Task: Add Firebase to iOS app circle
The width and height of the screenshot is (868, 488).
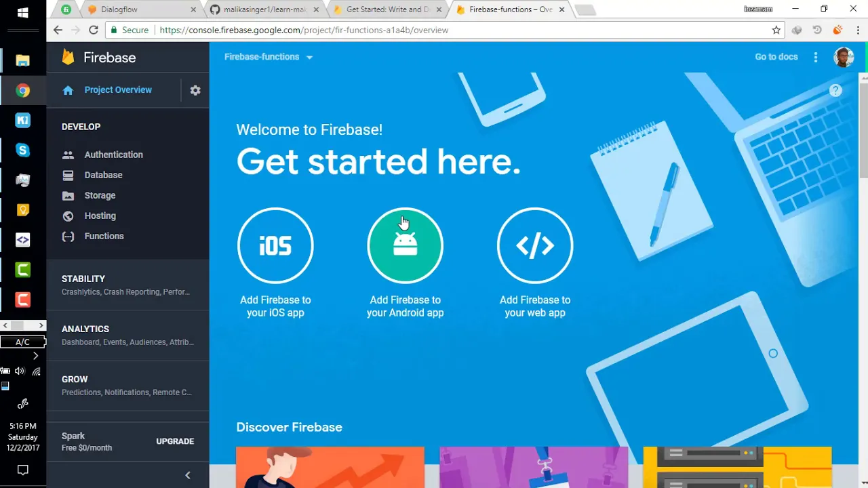Action: (275, 245)
